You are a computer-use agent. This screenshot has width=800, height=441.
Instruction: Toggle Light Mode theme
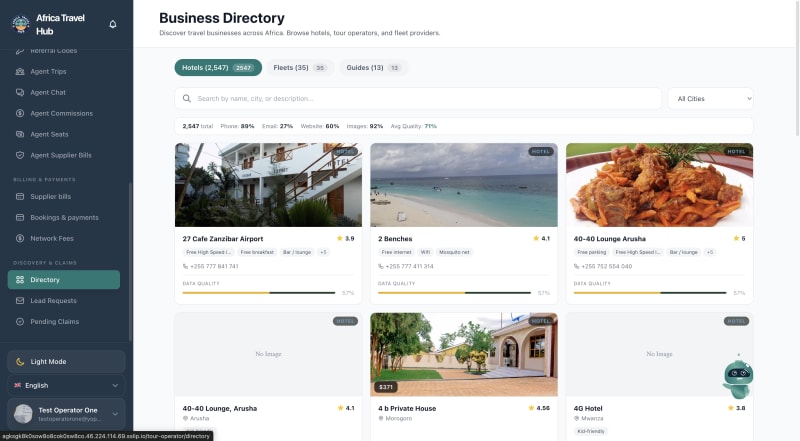pyautogui.click(x=66, y=361)
